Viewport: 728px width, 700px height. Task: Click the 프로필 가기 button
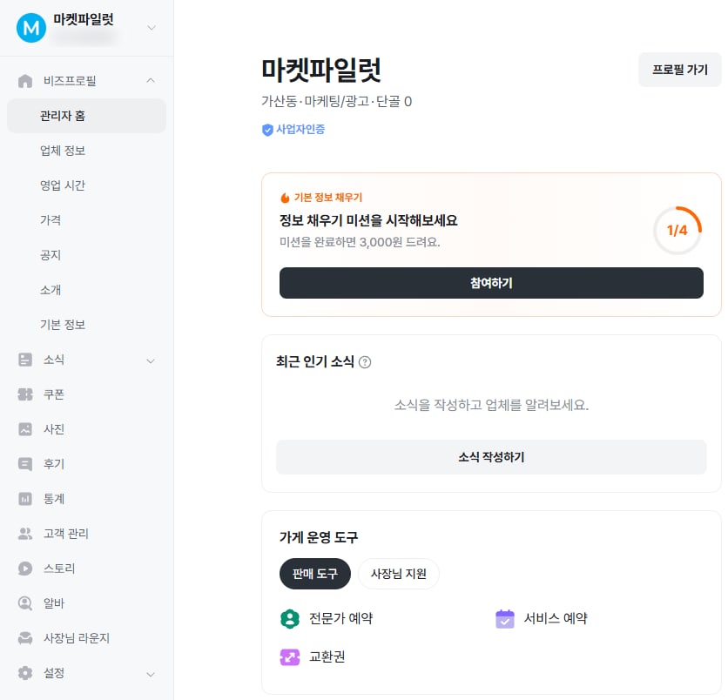click(680, 70)
